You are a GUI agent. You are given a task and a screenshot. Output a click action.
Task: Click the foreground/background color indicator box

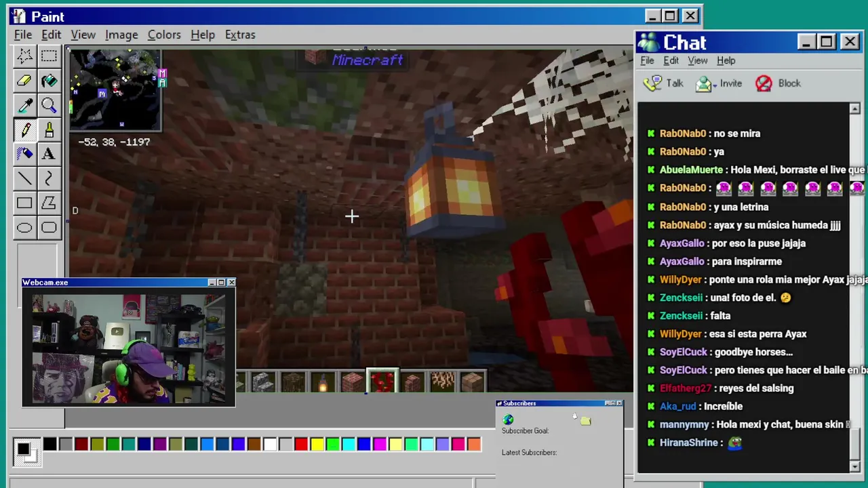point(26,451)
